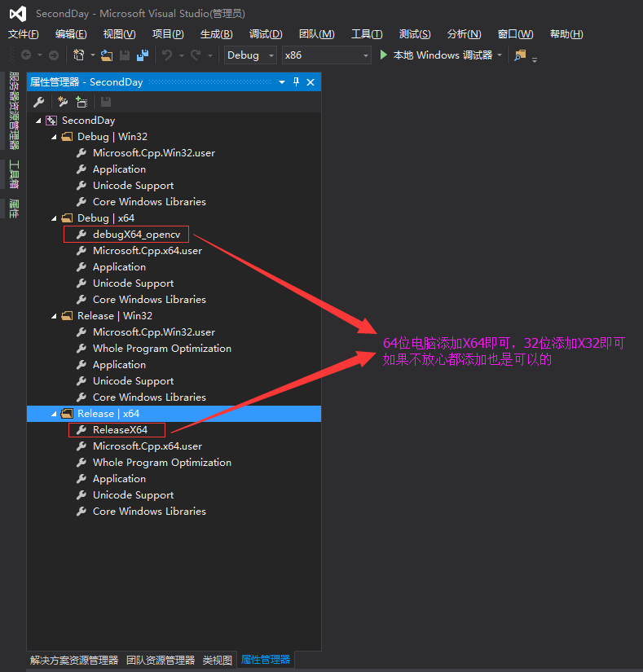Screen dimensions: 643x672
Task: Open the new project dropdown arrow
Action: click(93, 55)
